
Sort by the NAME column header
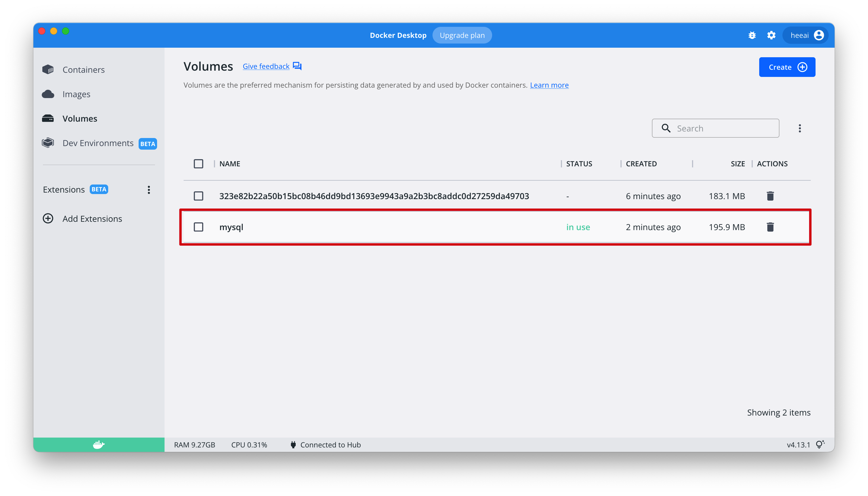(x=230, y=164)
